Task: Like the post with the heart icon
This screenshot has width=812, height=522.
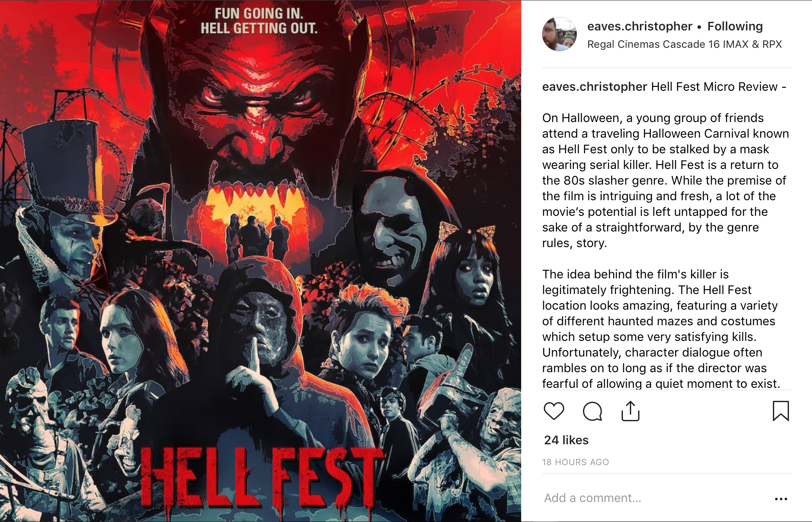Action: (x=554, y=411)
